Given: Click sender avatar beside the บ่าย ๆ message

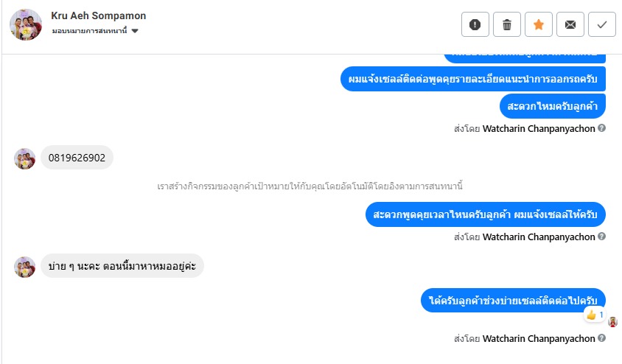Looking at the screenshot, I should 25,266.
